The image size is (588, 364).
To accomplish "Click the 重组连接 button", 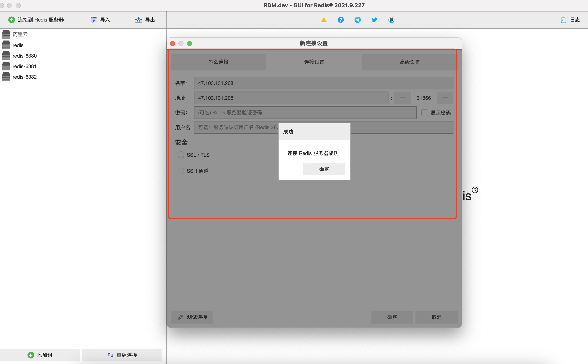I will (x=121, y=355).
